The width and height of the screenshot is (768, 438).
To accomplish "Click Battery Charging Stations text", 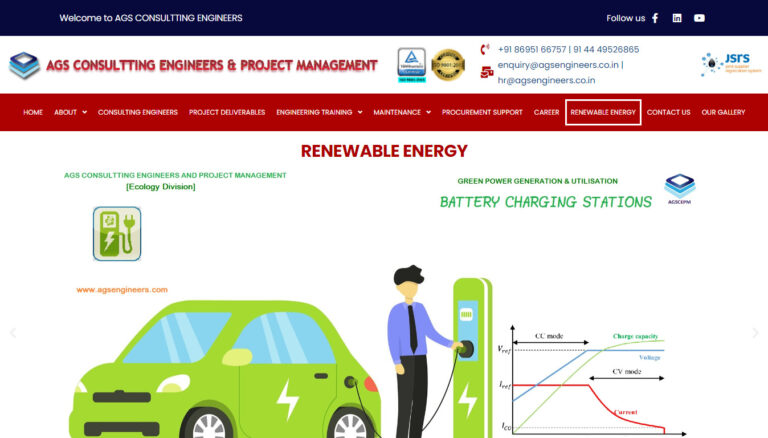I will click(546, 202).
